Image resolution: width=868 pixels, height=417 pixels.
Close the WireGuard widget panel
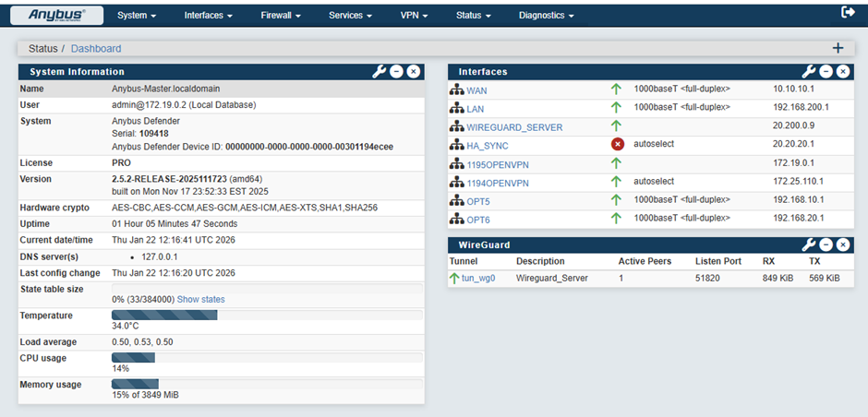(x=842, y=244)
